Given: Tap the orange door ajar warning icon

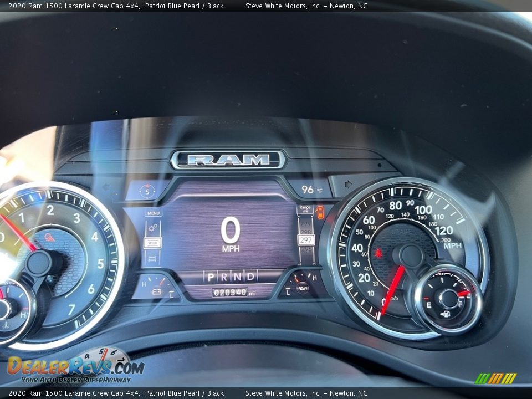Looking at the screenshot, I should [x=320, y=212].
